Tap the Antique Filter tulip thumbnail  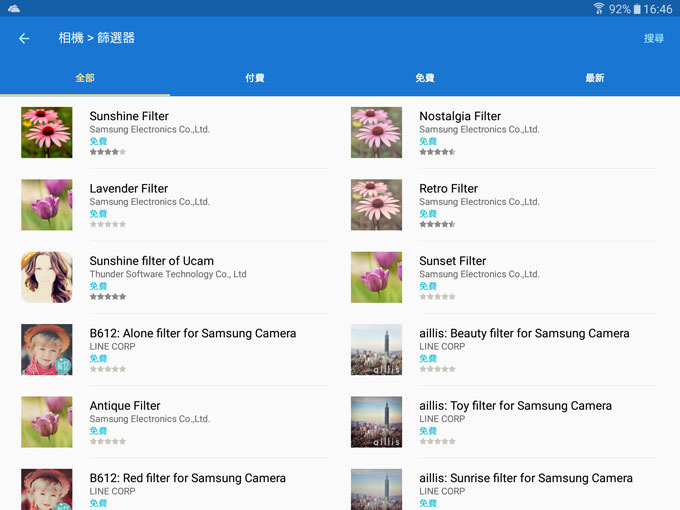[x=47, y=422]
